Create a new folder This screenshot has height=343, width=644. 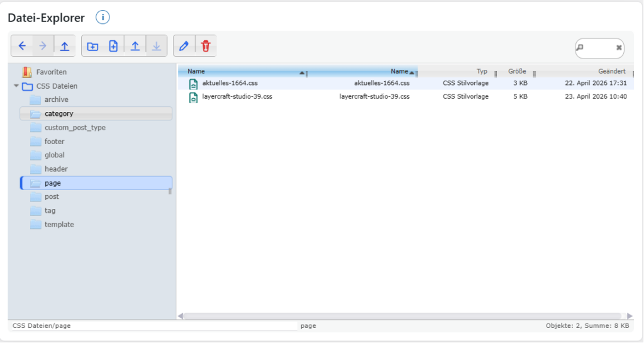[92, 46]
